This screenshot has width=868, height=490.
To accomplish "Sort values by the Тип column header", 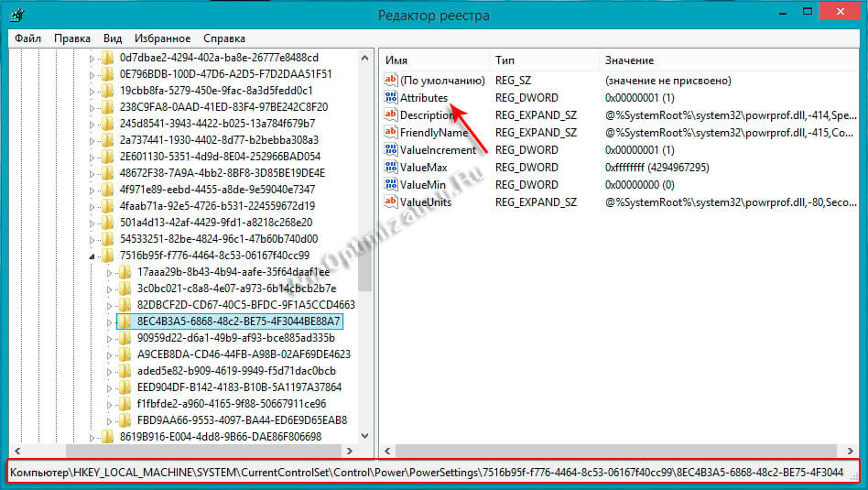I will [x=544, y=60].
